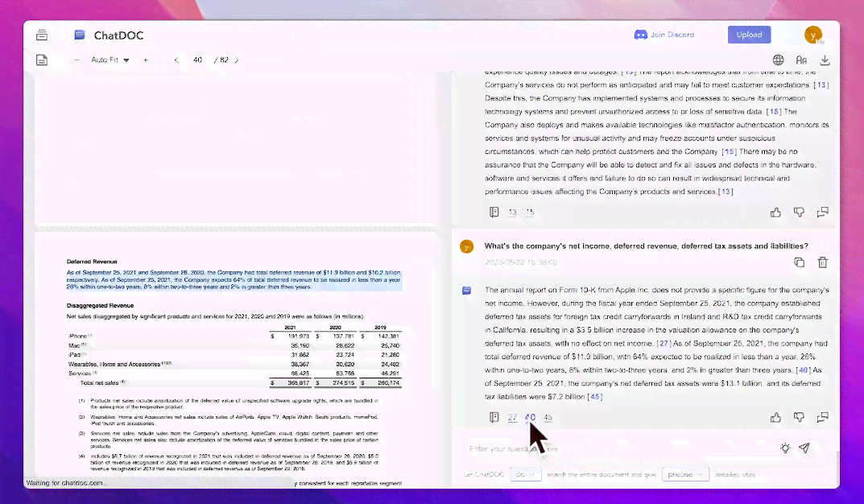Screen dimensions: 864x504
Task: Click the 2021 column header in the table
Action: click(x=290, y=328)
